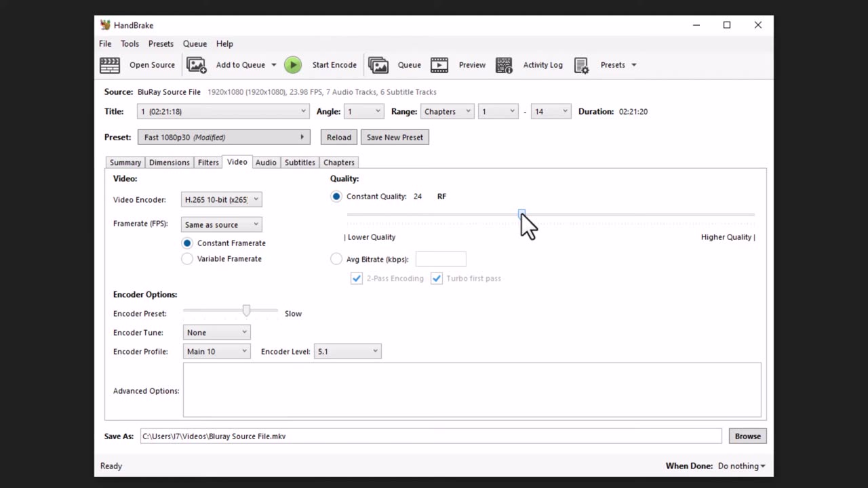The width and height of the screenshot is (868, 488).
Task: Expand the Presets toolbar dropdown arrow
Action: [634, 65]
